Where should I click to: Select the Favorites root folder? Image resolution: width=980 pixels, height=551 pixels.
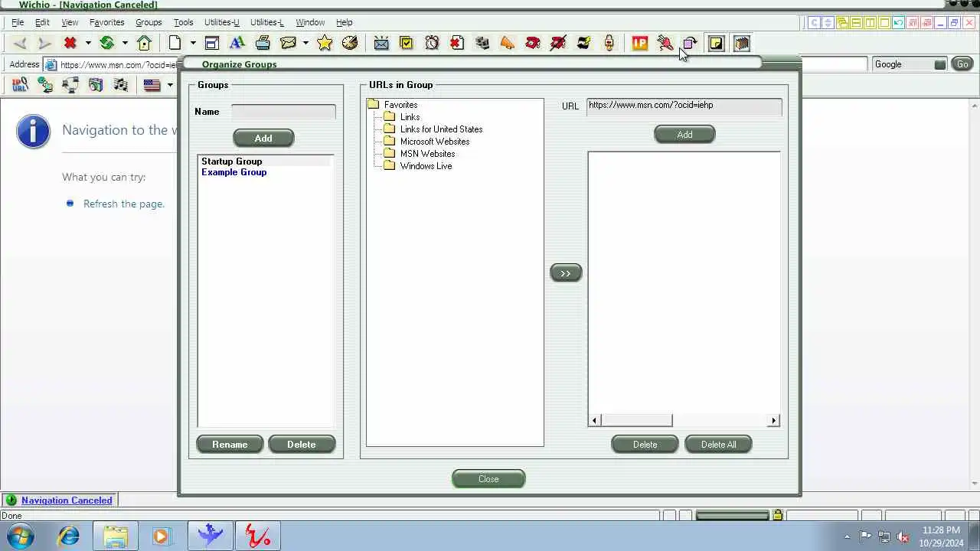pos(400,105)
